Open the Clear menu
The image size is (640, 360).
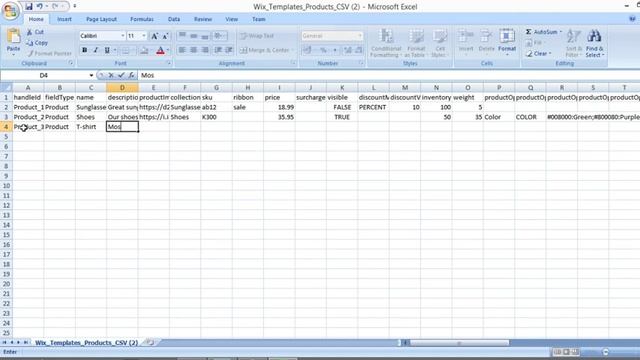tap(539, 53)
